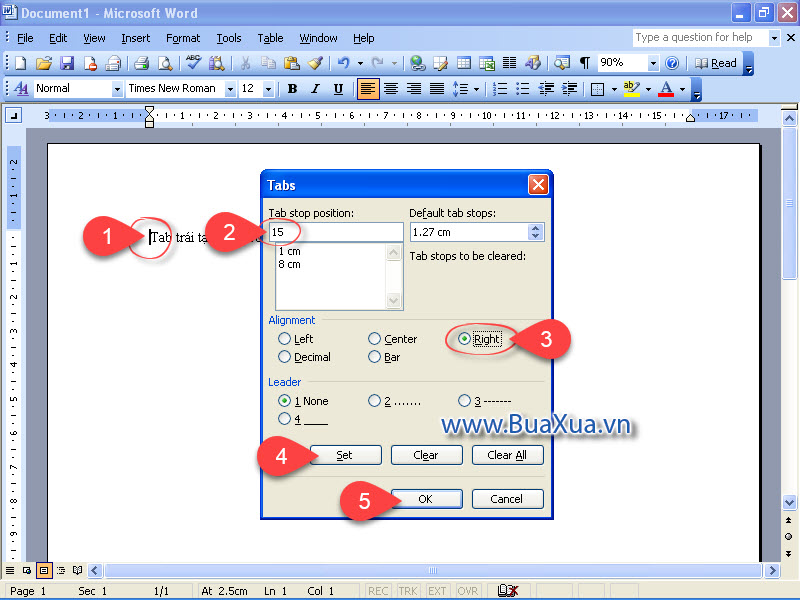Insert a hyperlink via the globe icon

coord(418,63)
